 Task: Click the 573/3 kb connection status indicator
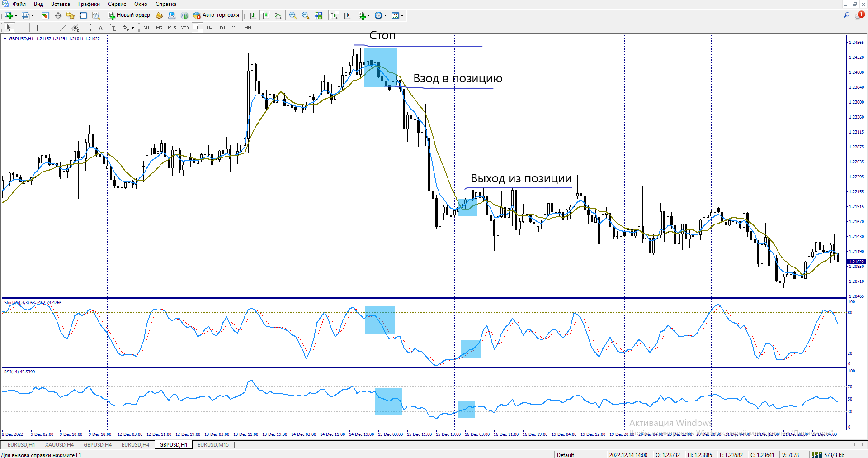coord(828,455)
